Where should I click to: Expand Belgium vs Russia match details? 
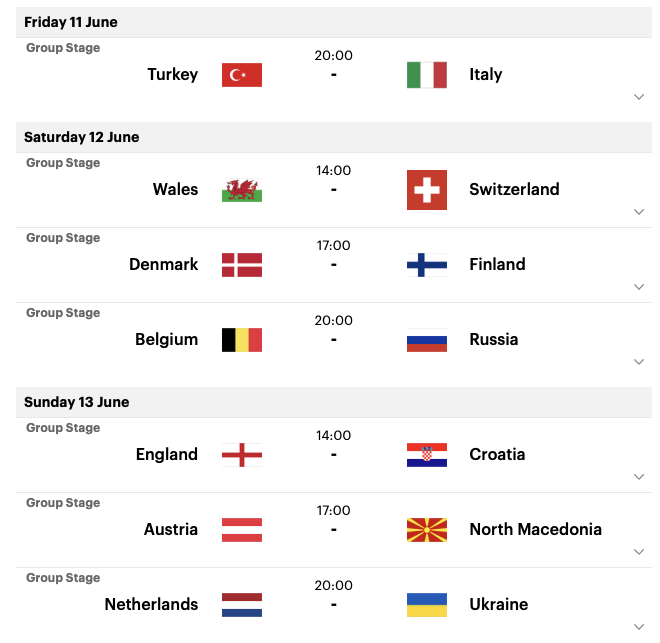pos(639,362)
